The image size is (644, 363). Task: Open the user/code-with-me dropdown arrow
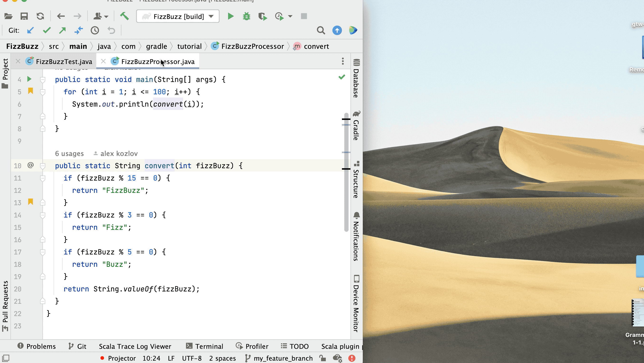pos(106,17)
